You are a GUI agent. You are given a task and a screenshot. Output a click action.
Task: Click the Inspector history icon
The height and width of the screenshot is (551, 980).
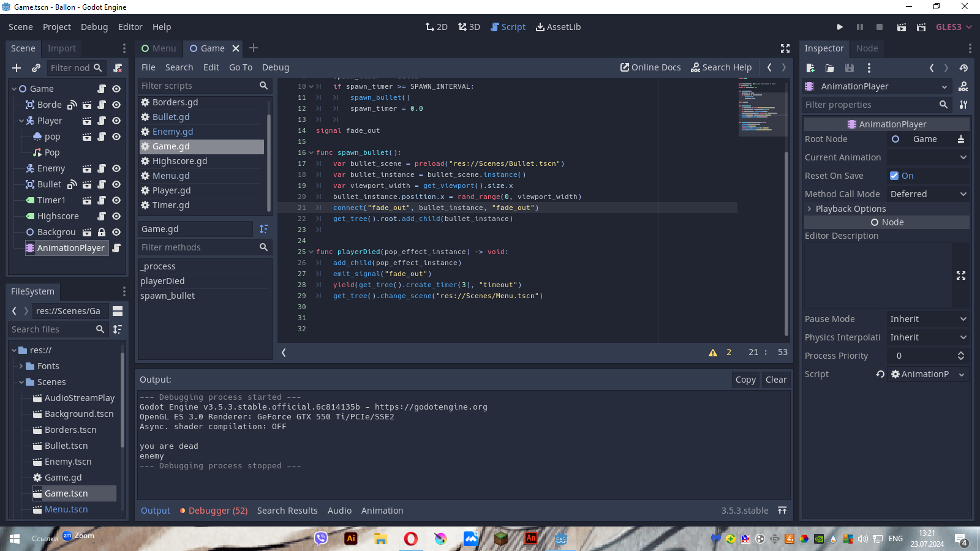pyautogui.click(x=963, y=68)
